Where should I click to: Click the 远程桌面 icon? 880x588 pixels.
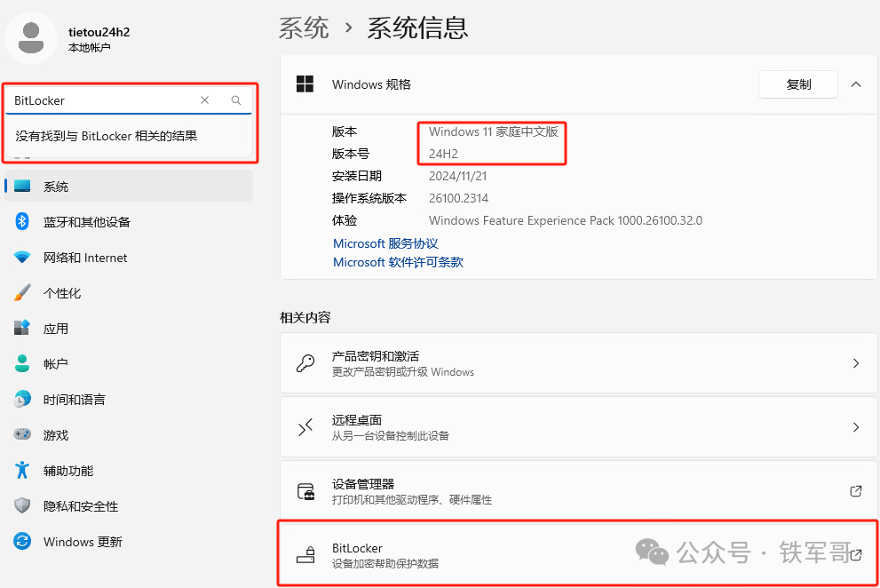[305, 427]
